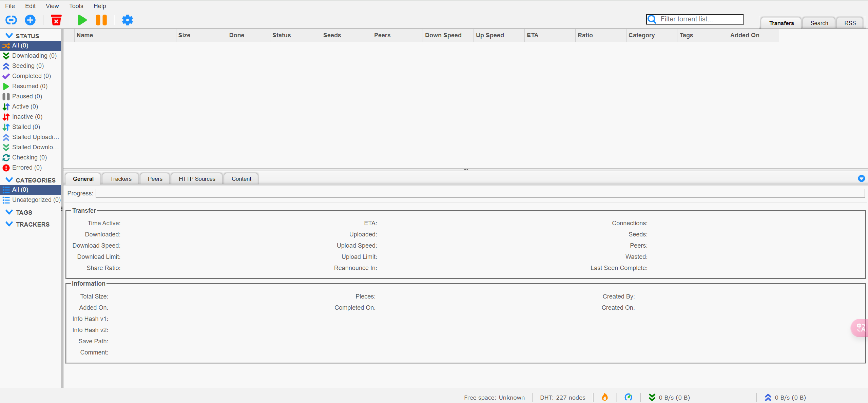
Task: Collapse the details panel with blue arrow
Action: coord(861,178)
